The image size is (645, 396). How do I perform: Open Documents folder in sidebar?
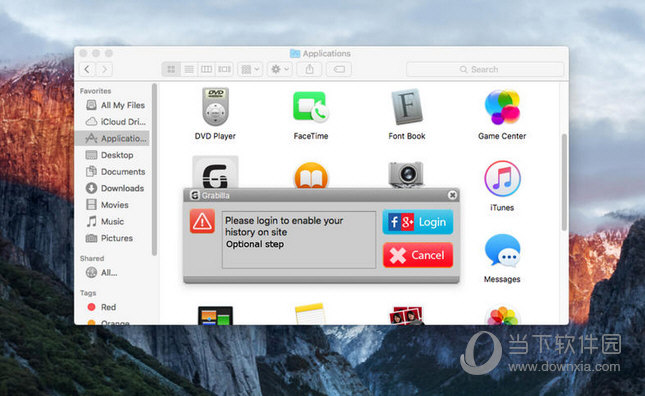pos(115,171)
